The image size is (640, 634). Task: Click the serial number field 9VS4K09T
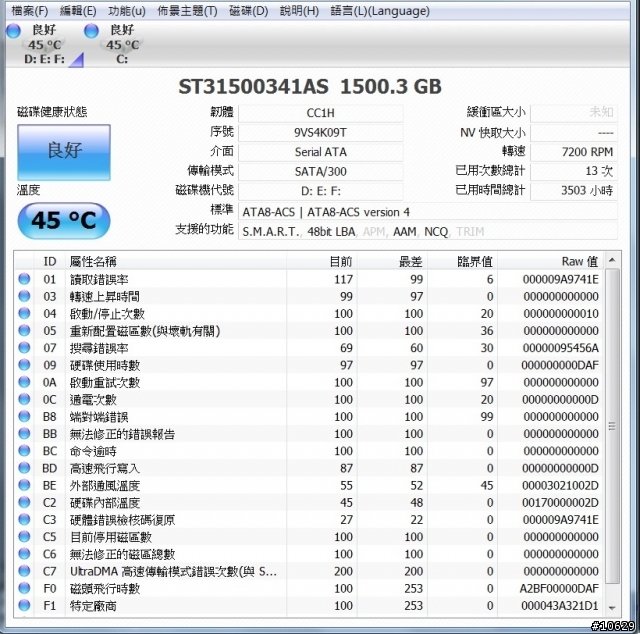[320, 133]
